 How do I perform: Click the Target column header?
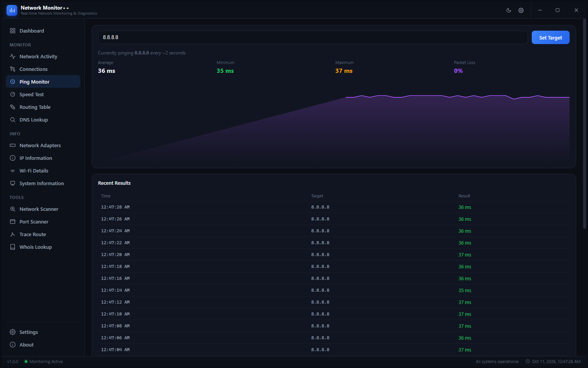tap(317, 196)
